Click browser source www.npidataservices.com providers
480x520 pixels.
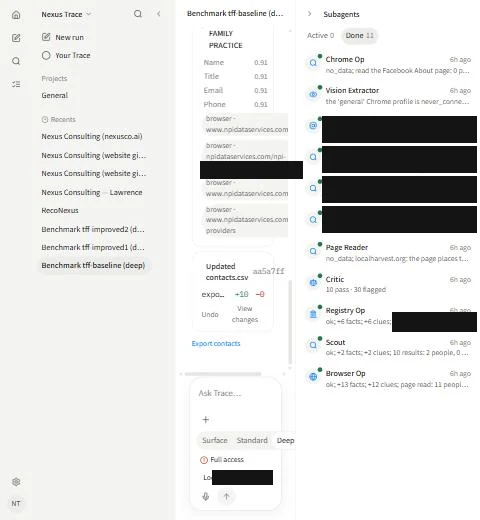245,220
